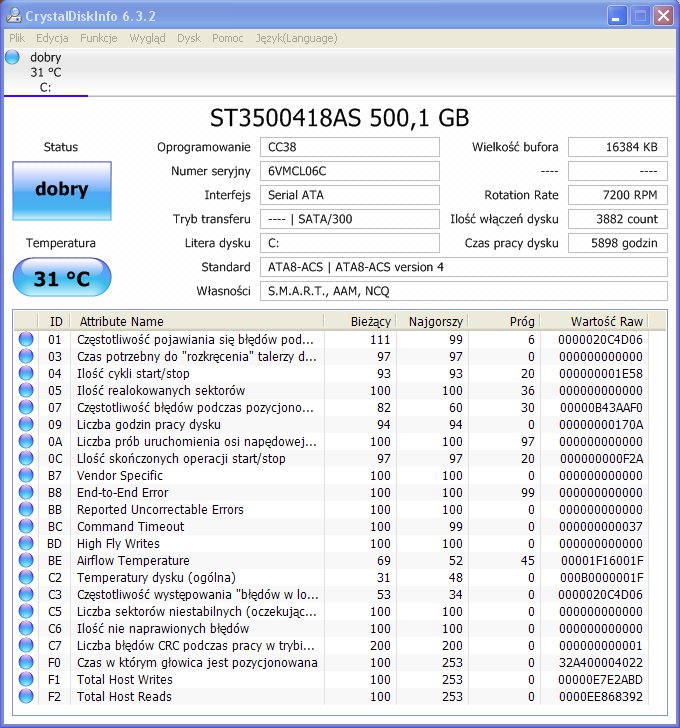Open the Plik menu

coord(17,38)
